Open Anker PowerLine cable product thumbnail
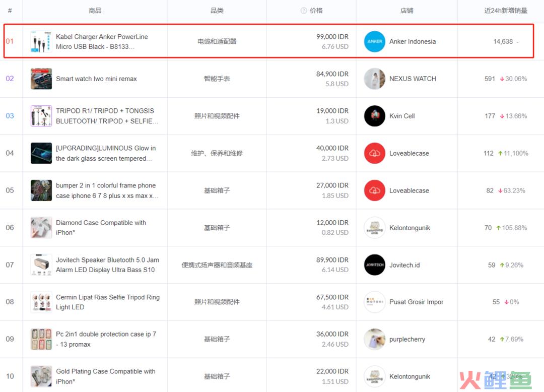The image size is (544, 392). 41,41
